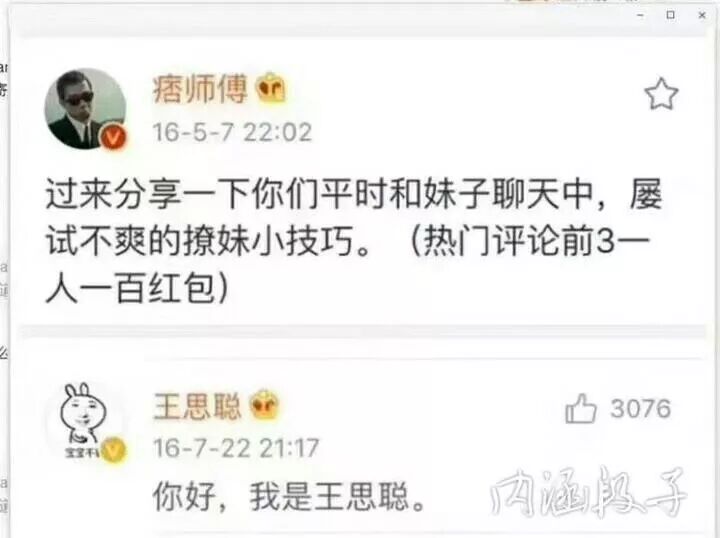Image resolution: width=720 pixels, height=538 pixels.
Task: Click the orange verified badge on 痞师傅's avatar
Action: pyautogui.click(x=114, y=136)
